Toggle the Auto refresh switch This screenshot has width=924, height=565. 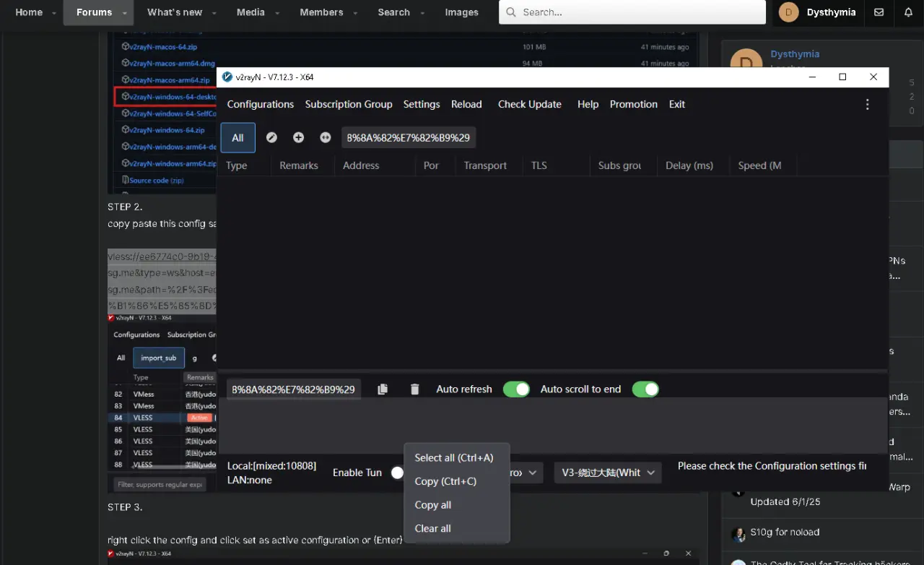[516, 389]
